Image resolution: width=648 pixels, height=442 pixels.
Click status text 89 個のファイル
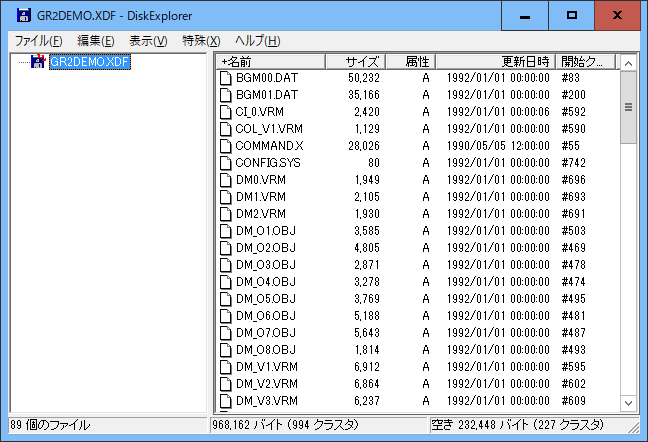pyautogui.click(x=50, y=425)
